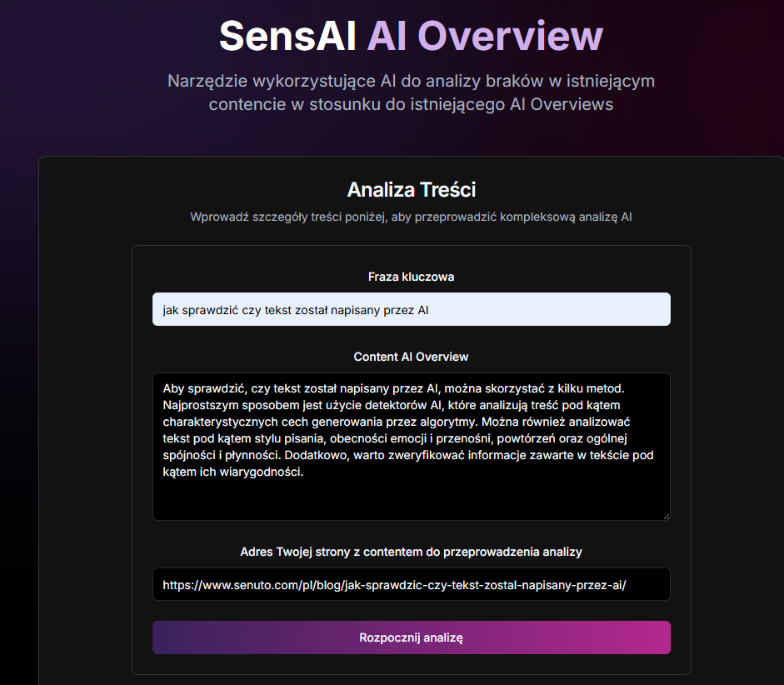Image resolution: width=784 pixels, height=685 pixels.
Task: Click the "Wprowadź szczegóły treści" description line
Action: (x=411, y=217)
